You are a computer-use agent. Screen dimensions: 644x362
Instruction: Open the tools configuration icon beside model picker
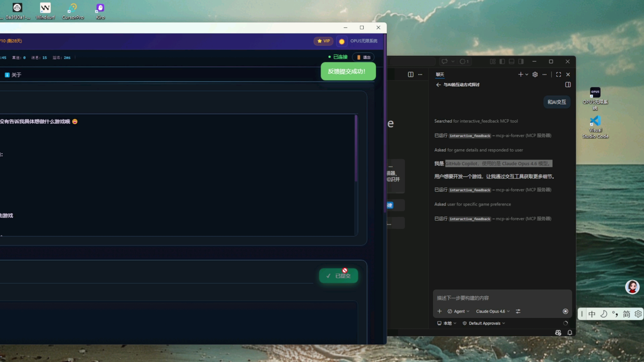518,311
